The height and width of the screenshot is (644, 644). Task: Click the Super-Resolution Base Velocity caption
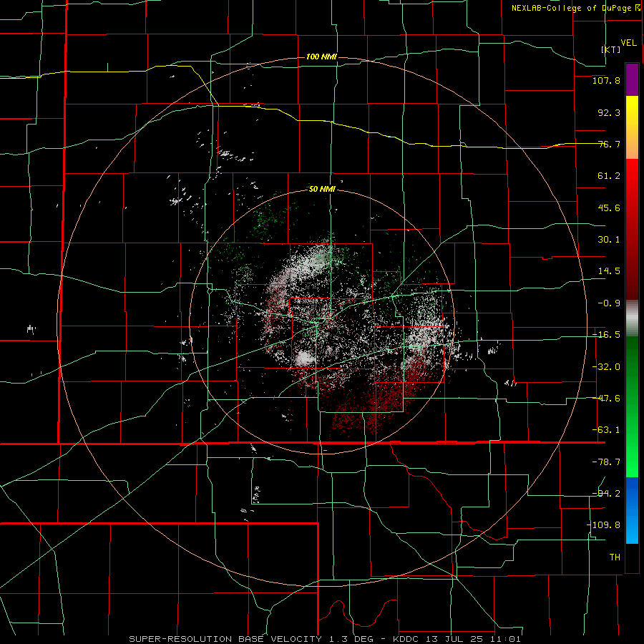325,639
